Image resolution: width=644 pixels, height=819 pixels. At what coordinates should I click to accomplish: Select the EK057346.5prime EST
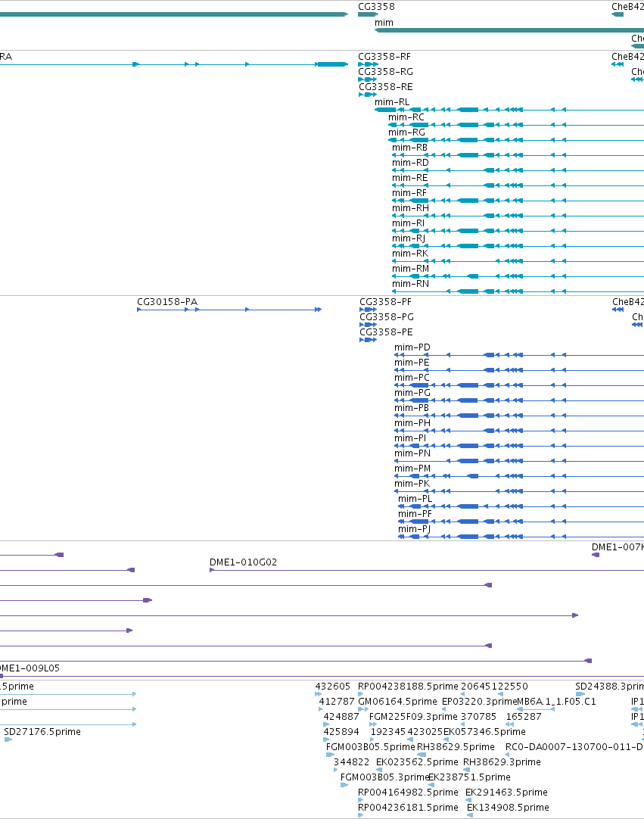(484, 732)
